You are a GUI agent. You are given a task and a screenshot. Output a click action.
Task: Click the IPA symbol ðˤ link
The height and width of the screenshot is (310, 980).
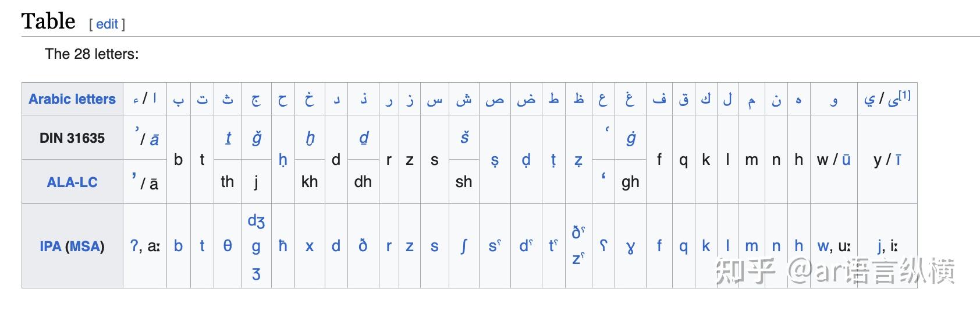(x=577, y=233)
